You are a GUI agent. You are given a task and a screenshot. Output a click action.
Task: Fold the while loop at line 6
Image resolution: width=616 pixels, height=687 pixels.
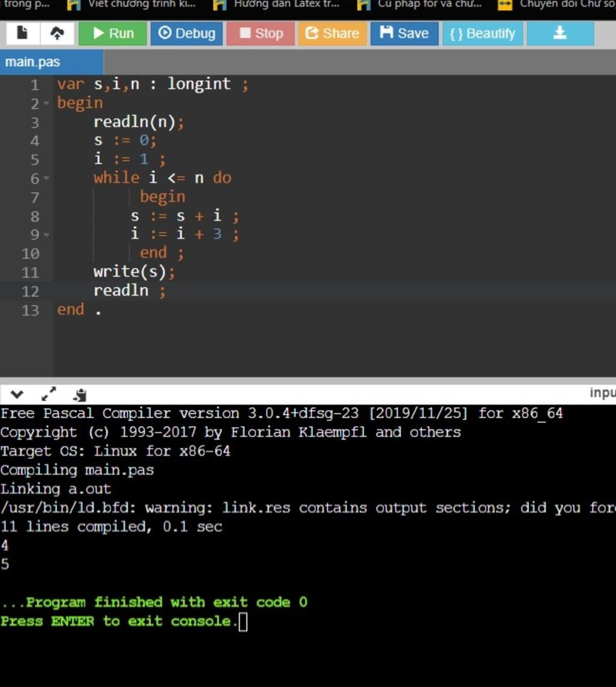(x=46, y=179)
